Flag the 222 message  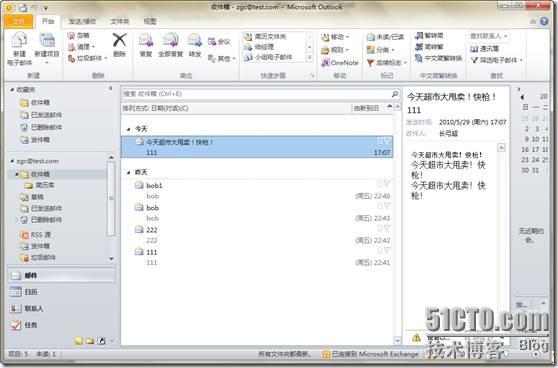point(386,228)
